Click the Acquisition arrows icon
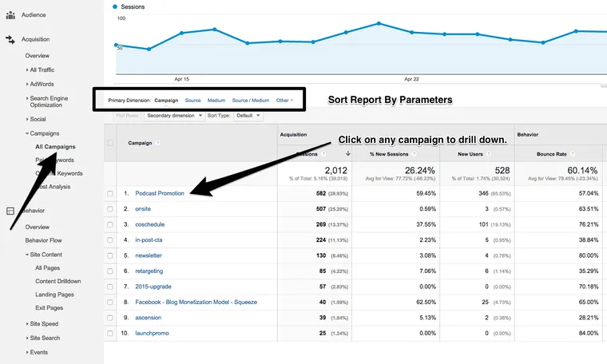This screenshot has height=364, width=607. point(10,39)
